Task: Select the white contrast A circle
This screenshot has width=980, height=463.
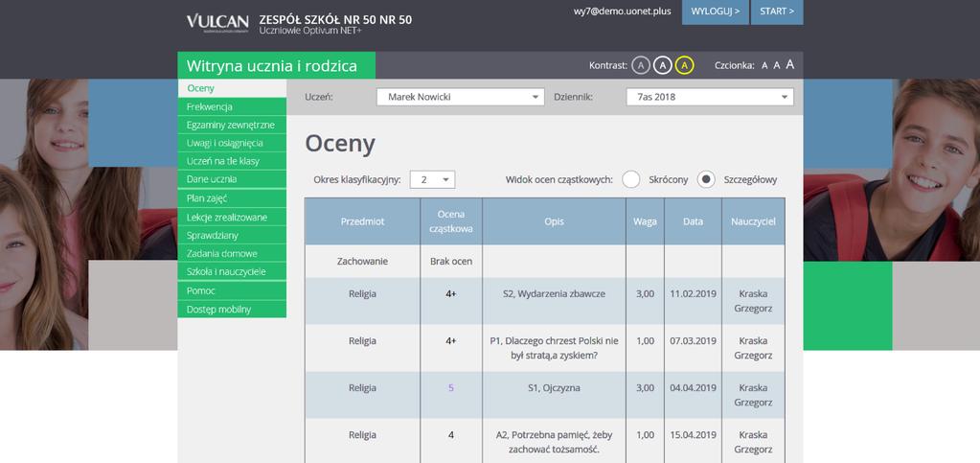Action: [x=663, y=65]
